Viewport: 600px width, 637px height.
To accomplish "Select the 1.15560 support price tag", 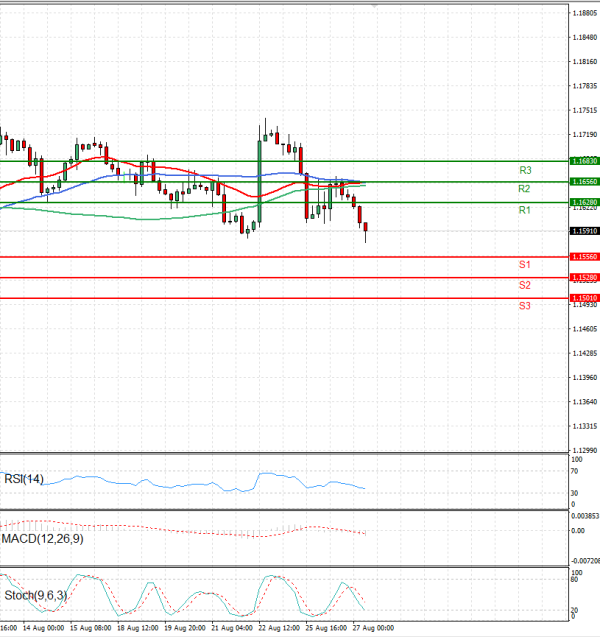I will coord(585,257).
